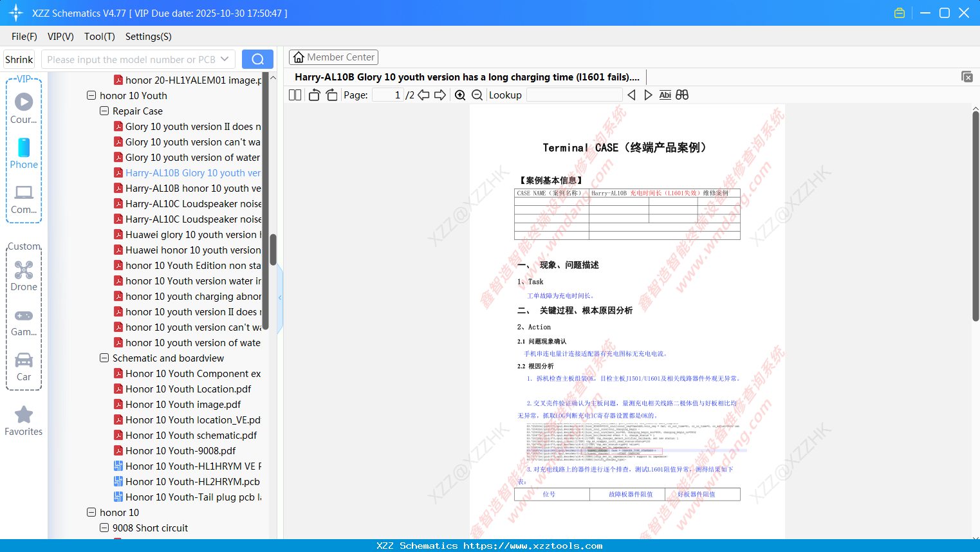The width and height of the screenshot is (980, 552).
Task: Collapse the 9008 Short circuit folder
Action: coord(104,528)
